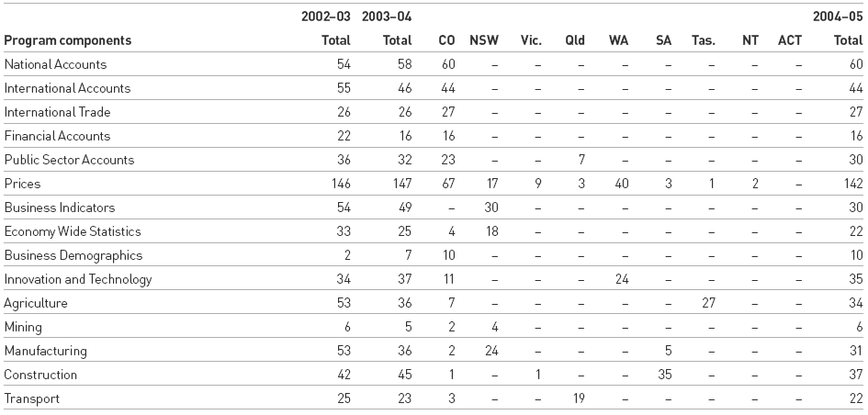Select the WA value 40 in Prices row

pyautogui.click(x=624, y=184)
